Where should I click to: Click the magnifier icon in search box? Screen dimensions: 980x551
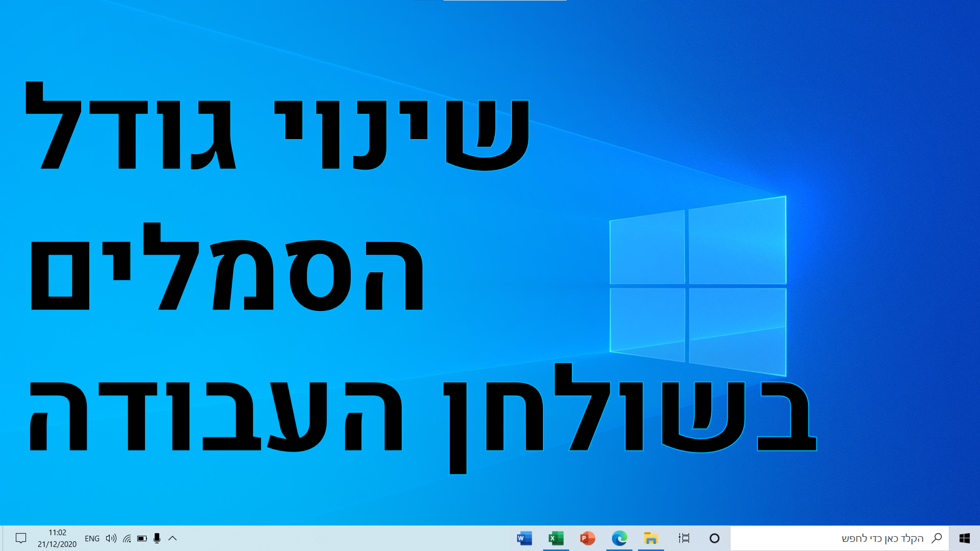(936, 538)
